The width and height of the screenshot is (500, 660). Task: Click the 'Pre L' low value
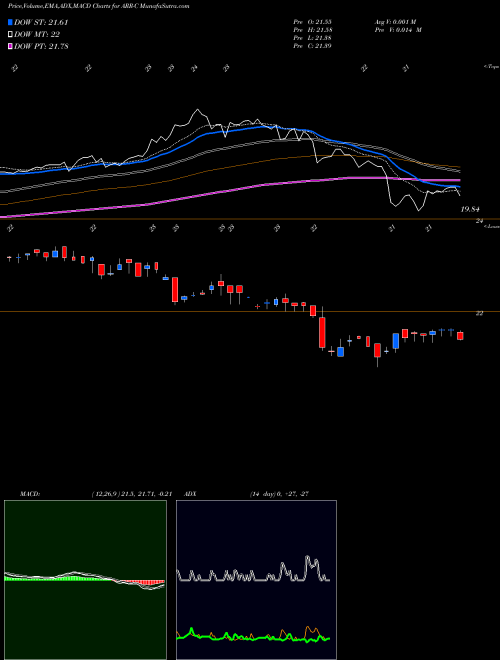[x=312, y=38]
